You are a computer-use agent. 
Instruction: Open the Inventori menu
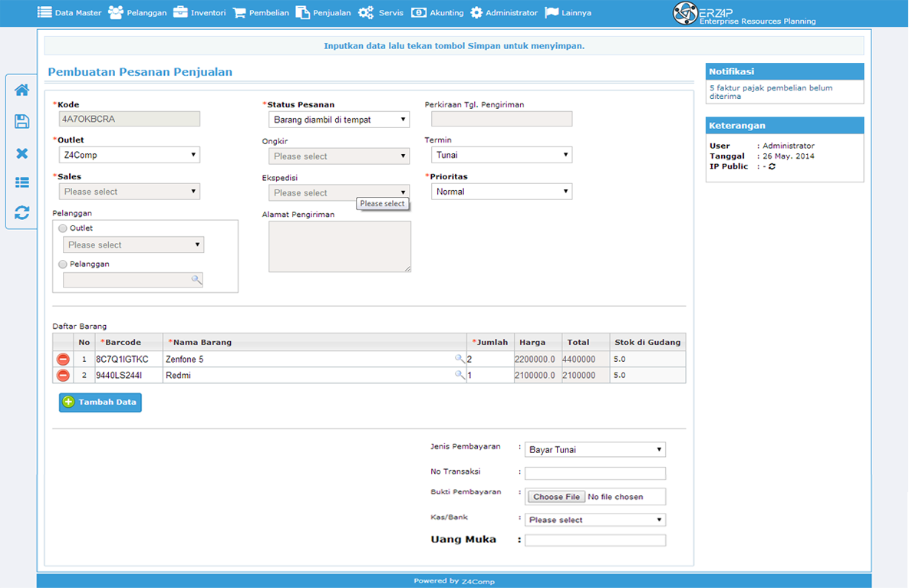(x=200, y=13)
